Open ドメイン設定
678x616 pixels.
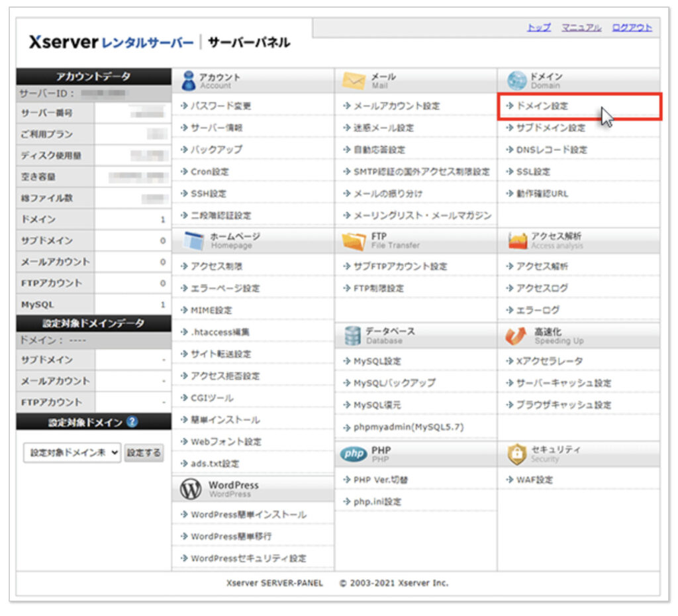pyautogui.click(x=542, y=106)
